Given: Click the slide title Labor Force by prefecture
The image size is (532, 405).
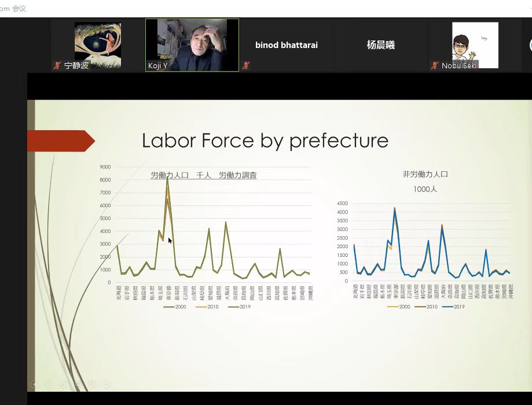Looking at the screenshot, I should click(x=265, y=141).
